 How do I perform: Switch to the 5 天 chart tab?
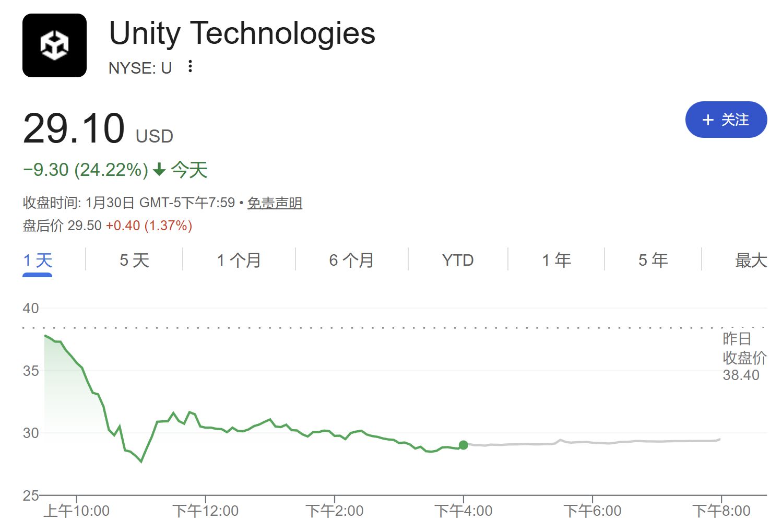(134, 260)
